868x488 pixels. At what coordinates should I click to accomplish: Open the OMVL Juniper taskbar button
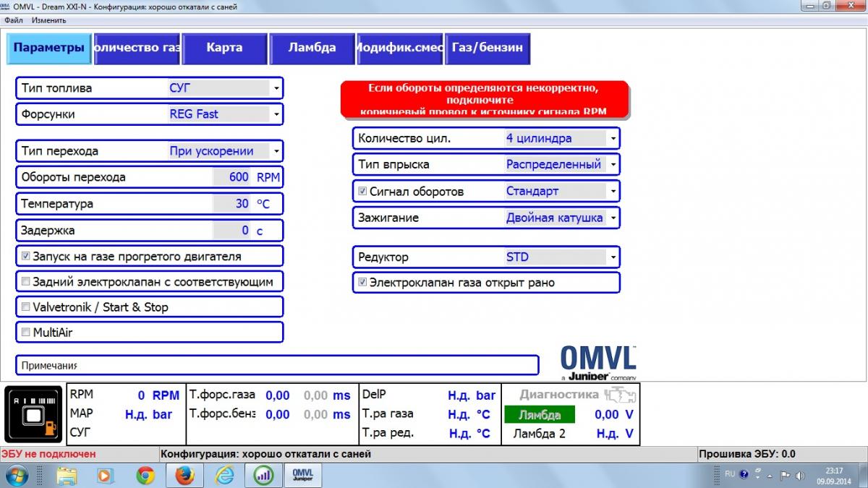(x=302, y=475)
